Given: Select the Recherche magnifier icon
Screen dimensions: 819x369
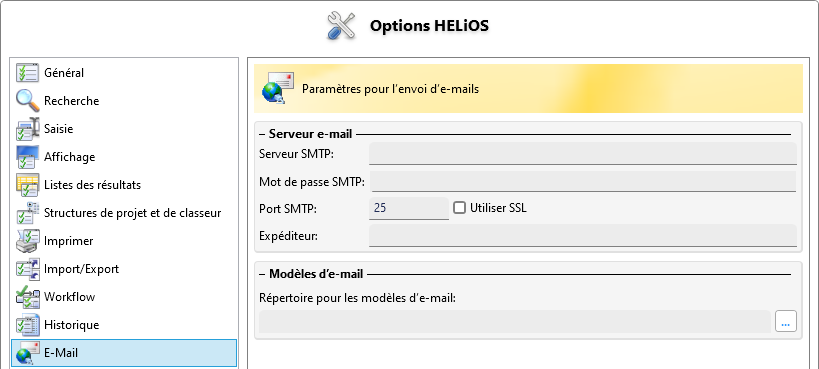Looking at the screenshot, I should tap(27, 100).
